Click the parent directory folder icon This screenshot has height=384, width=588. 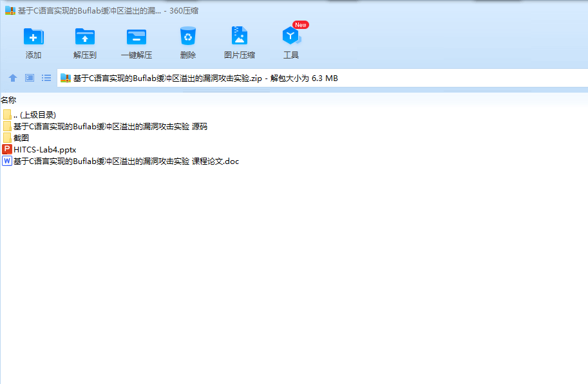7,114
